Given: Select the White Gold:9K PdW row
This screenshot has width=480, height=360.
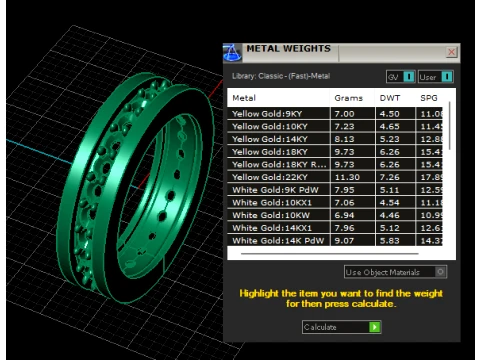Looking at the screenshot, I should click(x=335, y=190).
